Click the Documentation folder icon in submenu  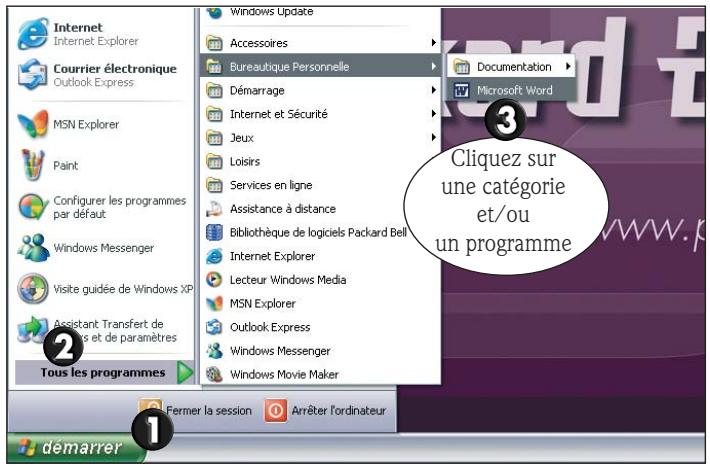(461, 67)
